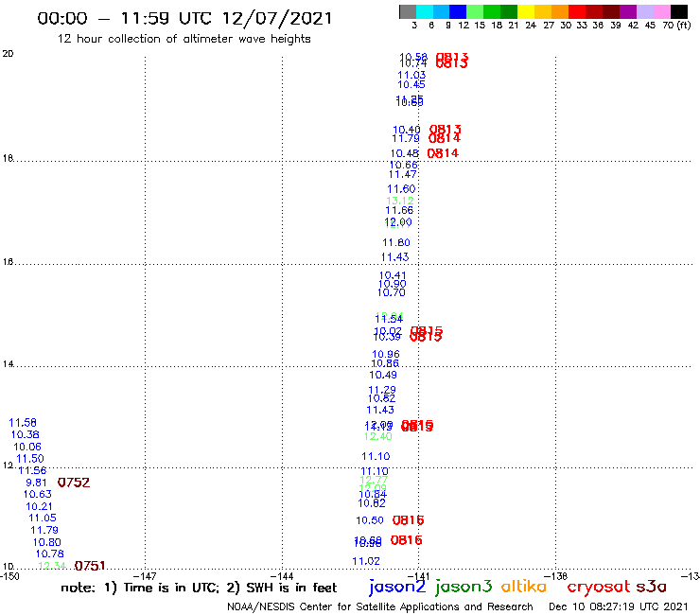Click the -144 longitude axis label

281,576
